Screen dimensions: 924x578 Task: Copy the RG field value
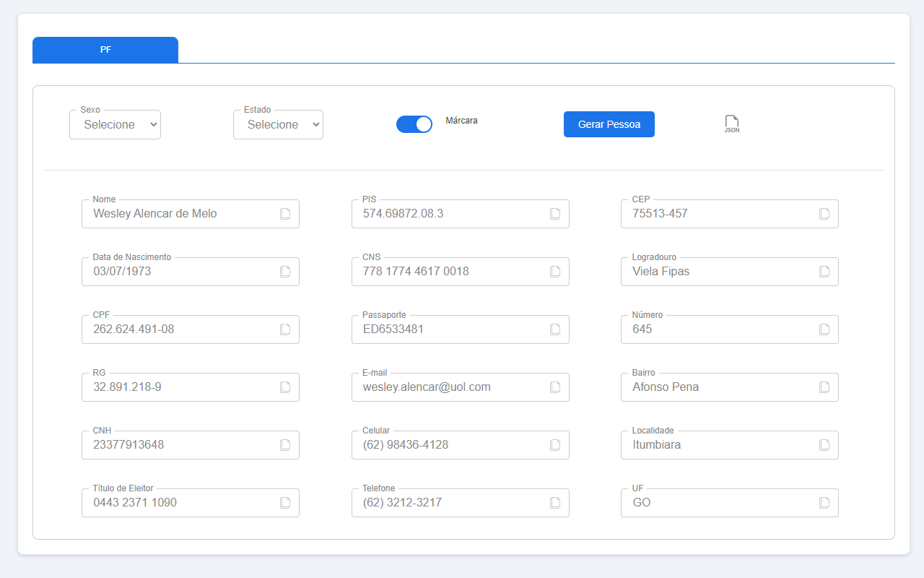coord(285,387)
